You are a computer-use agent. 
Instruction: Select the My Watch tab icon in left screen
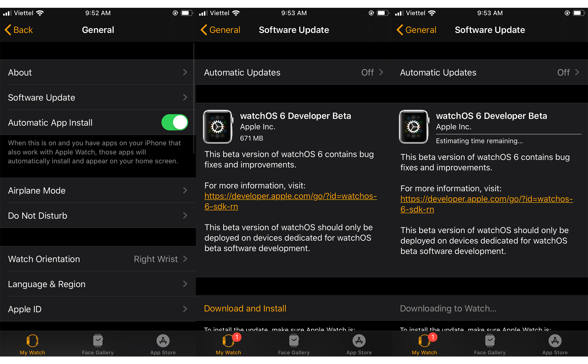pyautogui.click(x=32, y=341)
